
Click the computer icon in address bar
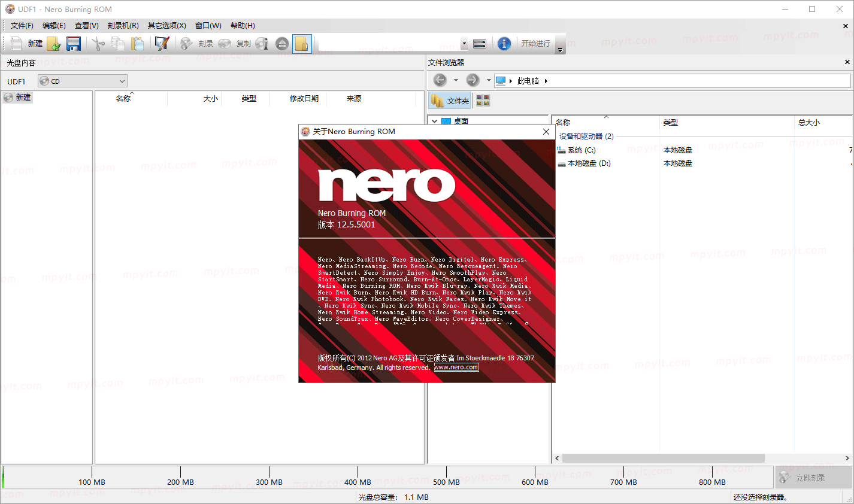501,80
